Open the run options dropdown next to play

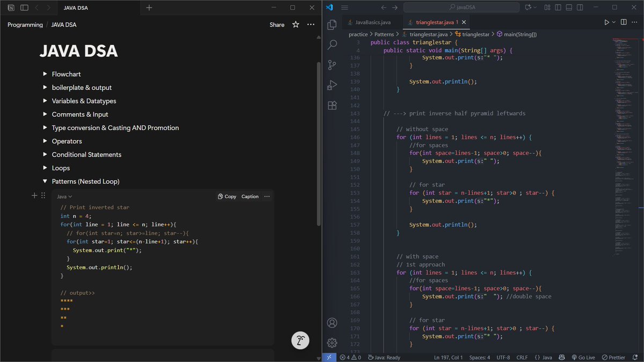613,23
